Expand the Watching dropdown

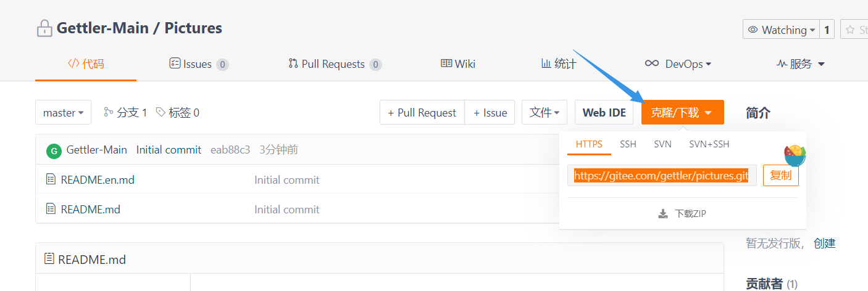tap(781, 30)
